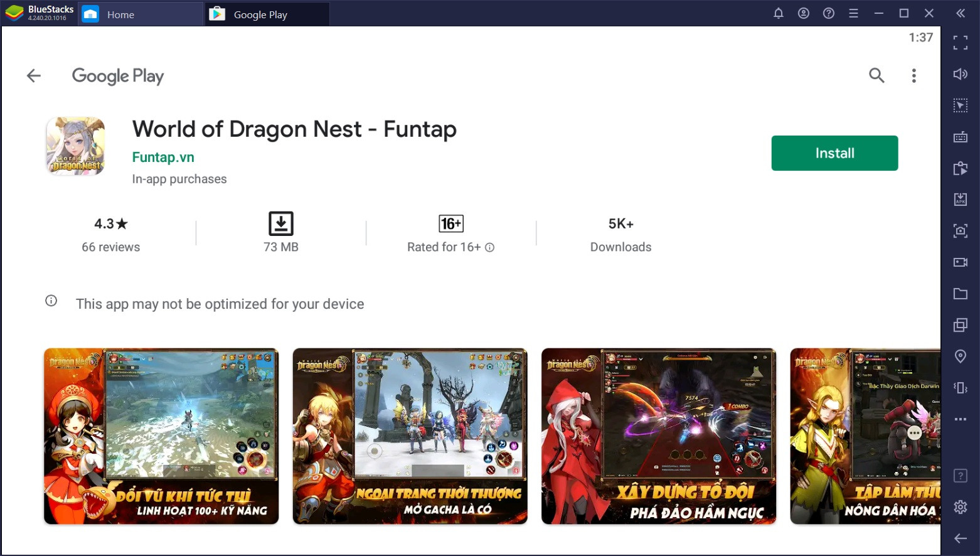Viewport: 980px width, 556px height.
Task: Open the BlueStacks hamburger menu
Action: pos(853,13)
